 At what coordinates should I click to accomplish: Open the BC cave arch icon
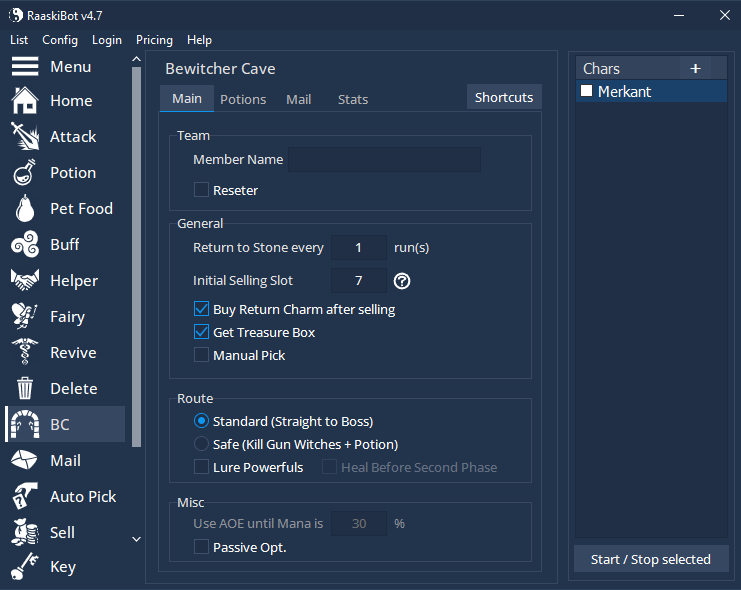25,424
